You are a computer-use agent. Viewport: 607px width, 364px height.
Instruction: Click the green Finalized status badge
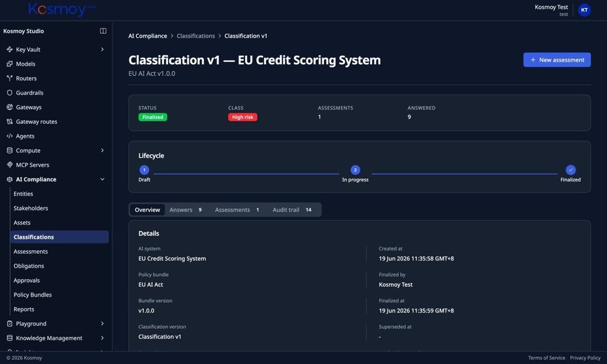pyautogui.click(x=152, y=117)
